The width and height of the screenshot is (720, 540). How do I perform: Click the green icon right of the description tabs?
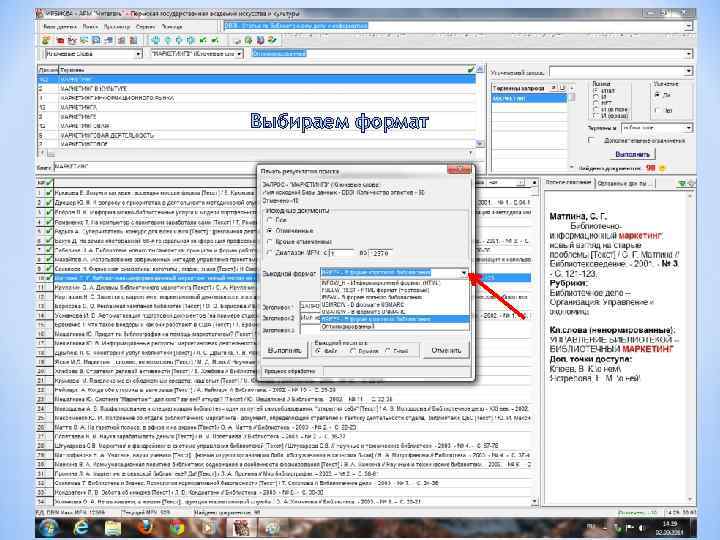pyautogui.click(x=682, y=183)
